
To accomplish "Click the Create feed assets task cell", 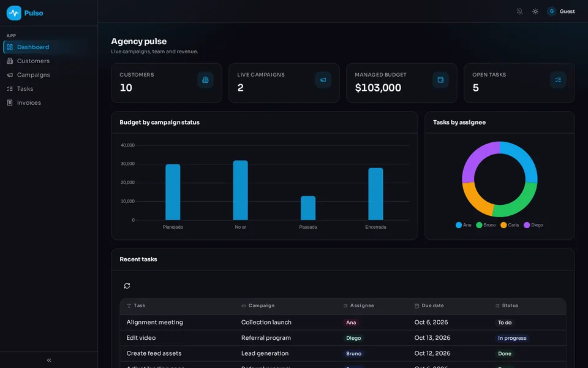I will [154, 353].
